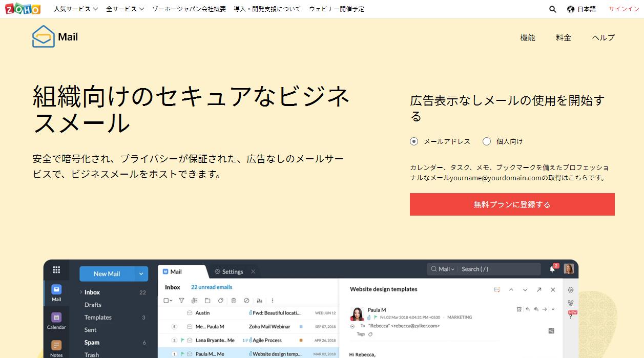Open the Spam folder
The image size is (644, 358).
point(92,343)
